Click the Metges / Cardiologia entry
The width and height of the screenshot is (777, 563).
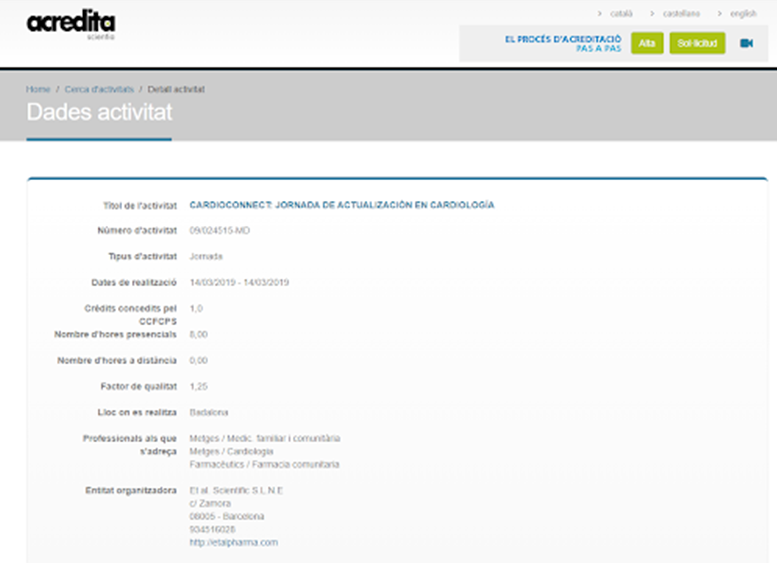coord(231,451)
